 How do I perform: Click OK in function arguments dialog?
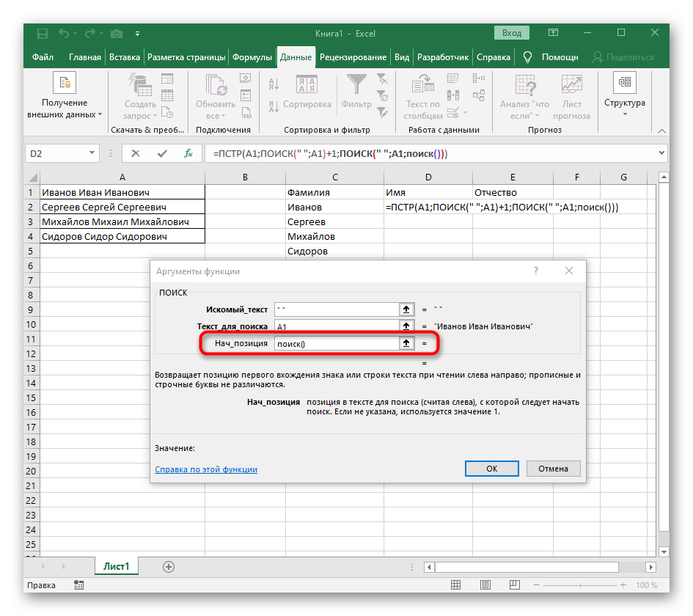pos(491,469)
